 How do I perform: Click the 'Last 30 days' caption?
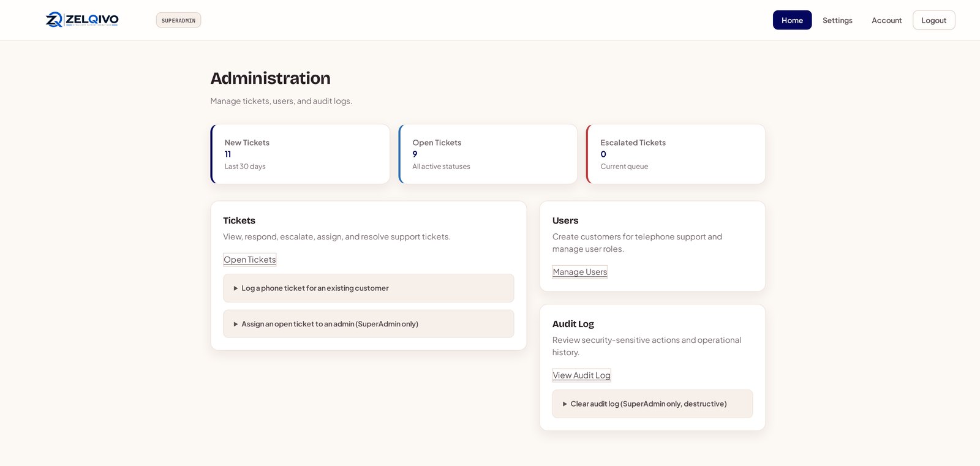[x=245, y=167]
